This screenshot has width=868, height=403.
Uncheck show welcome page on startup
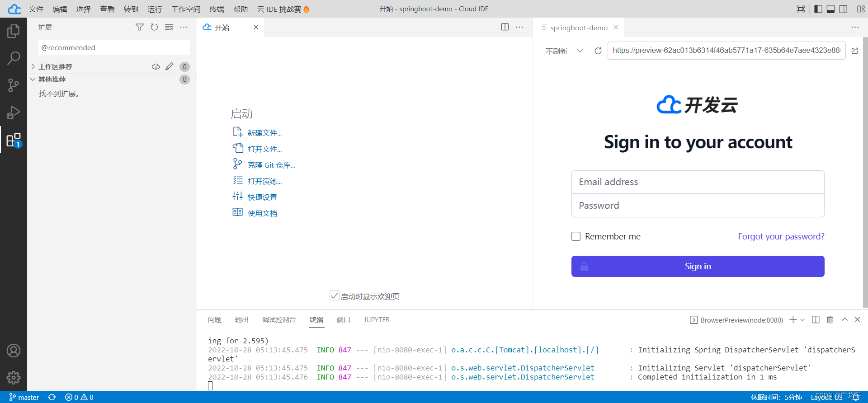[x=335, y=296]
